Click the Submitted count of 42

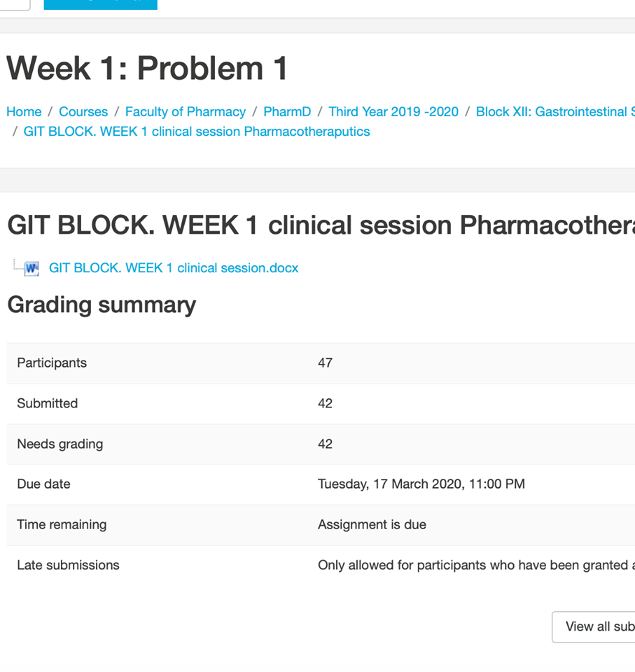[325, 403]
